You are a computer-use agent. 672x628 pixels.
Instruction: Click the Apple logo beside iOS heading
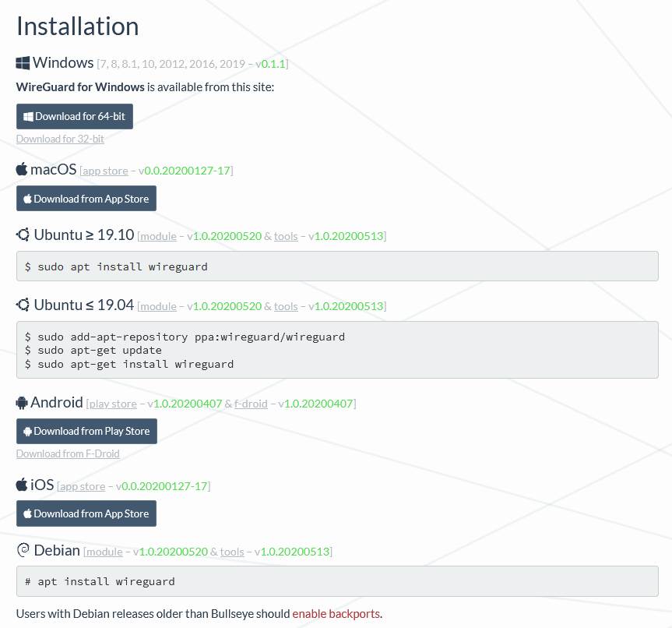coord(22,485)
